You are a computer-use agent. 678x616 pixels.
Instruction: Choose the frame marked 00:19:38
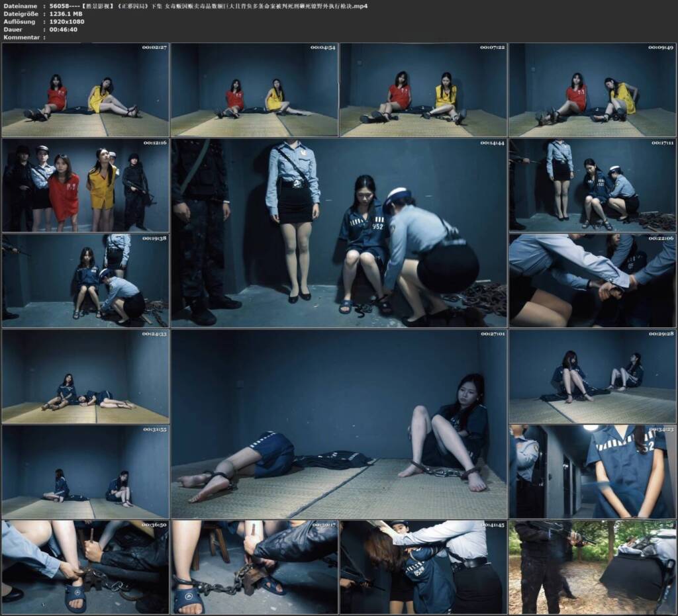[85, 281]
